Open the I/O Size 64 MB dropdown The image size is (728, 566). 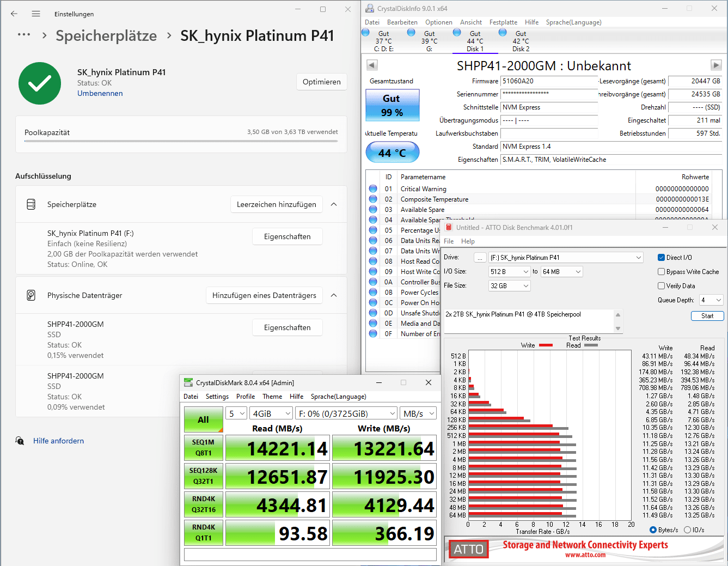tap(562, 271)
